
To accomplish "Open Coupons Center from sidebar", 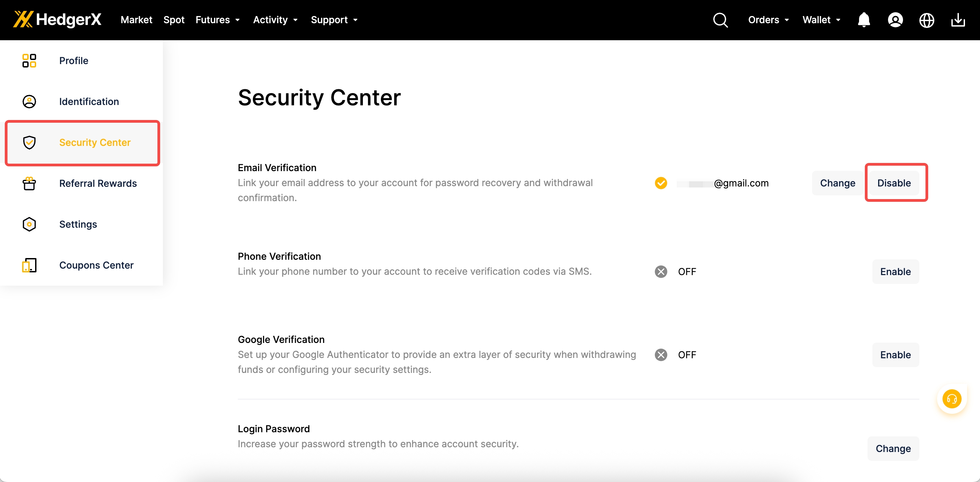I will 96,265.
